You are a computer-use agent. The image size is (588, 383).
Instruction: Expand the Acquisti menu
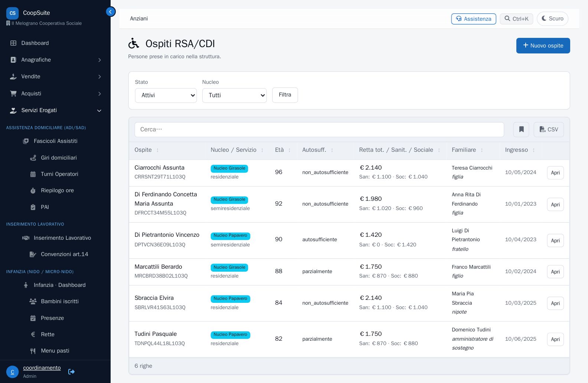(x=55, y=94)
